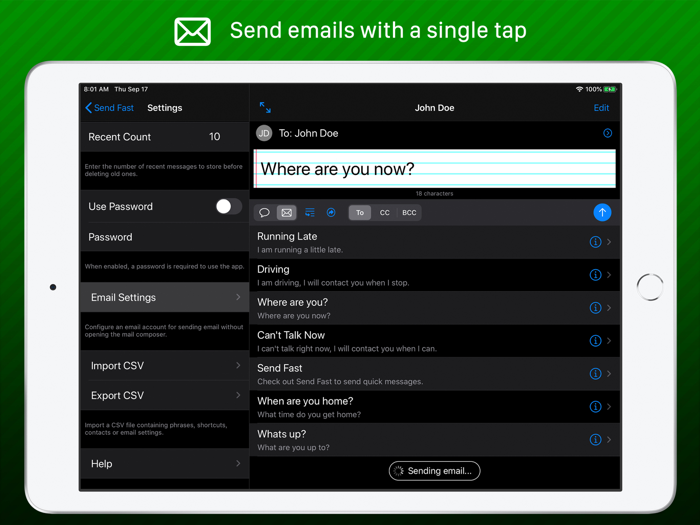
Task: Select the CC recipient segment
Action: tap(384, 212)
